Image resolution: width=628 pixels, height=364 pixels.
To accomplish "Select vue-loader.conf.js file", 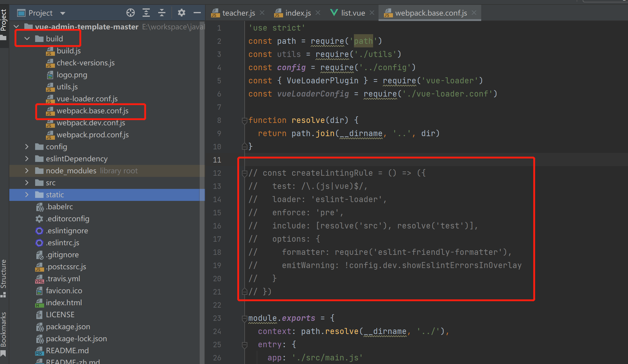I will pyautogui.click(x=87, y=99).
